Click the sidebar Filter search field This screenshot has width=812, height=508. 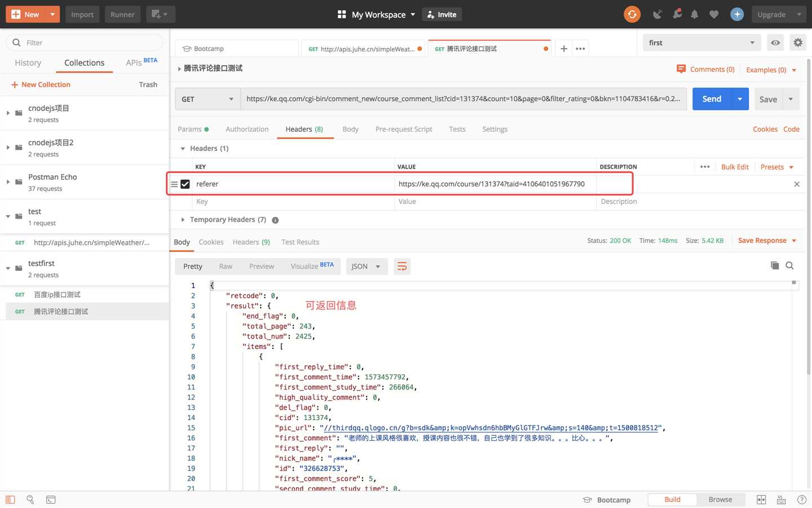(x=85, y=42)
